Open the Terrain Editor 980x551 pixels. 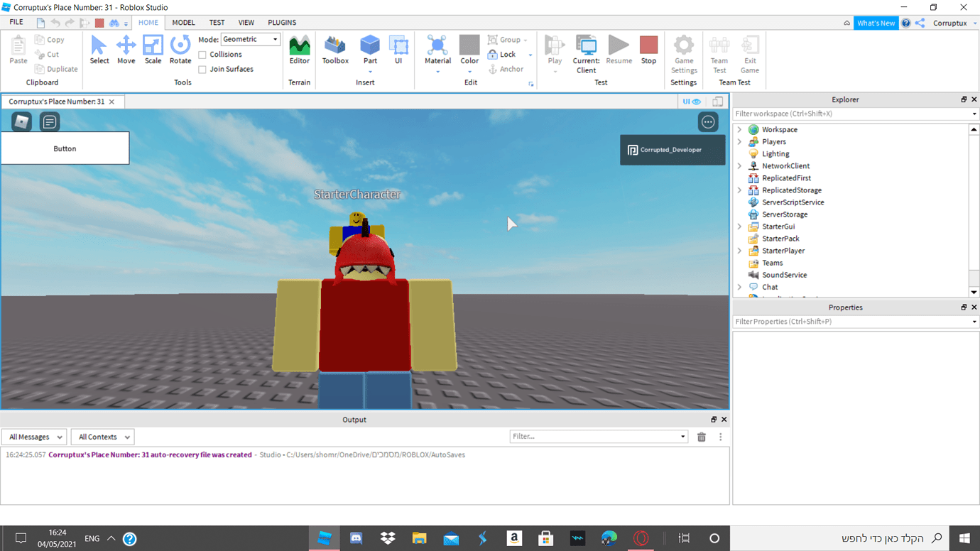pyautogui.click(x=299, y=48)
